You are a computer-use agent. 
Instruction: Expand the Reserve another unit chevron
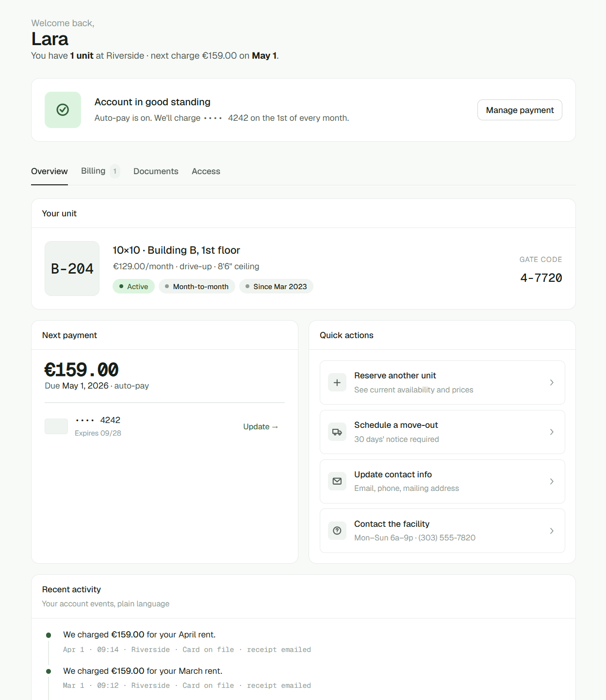click(x=552, y=382)
